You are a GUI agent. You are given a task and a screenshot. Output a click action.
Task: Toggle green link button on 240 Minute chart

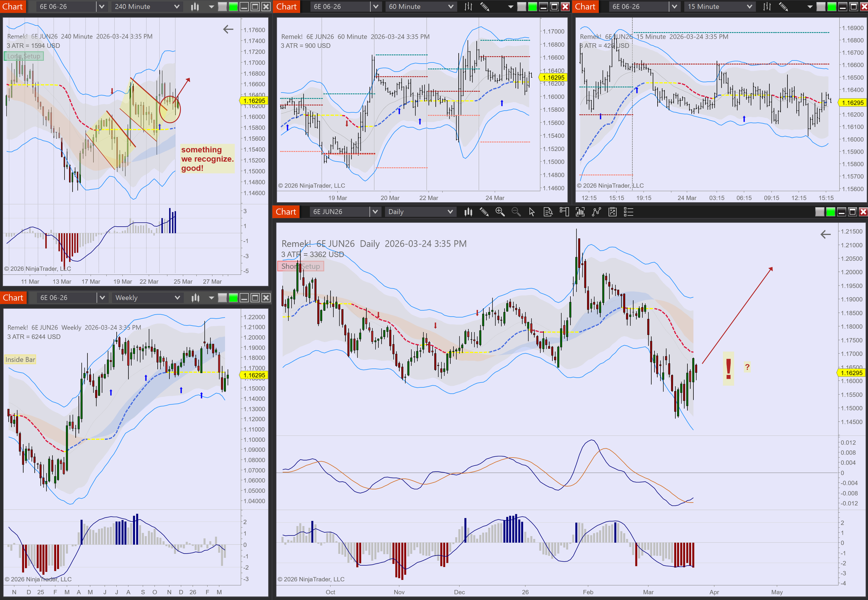233,7
